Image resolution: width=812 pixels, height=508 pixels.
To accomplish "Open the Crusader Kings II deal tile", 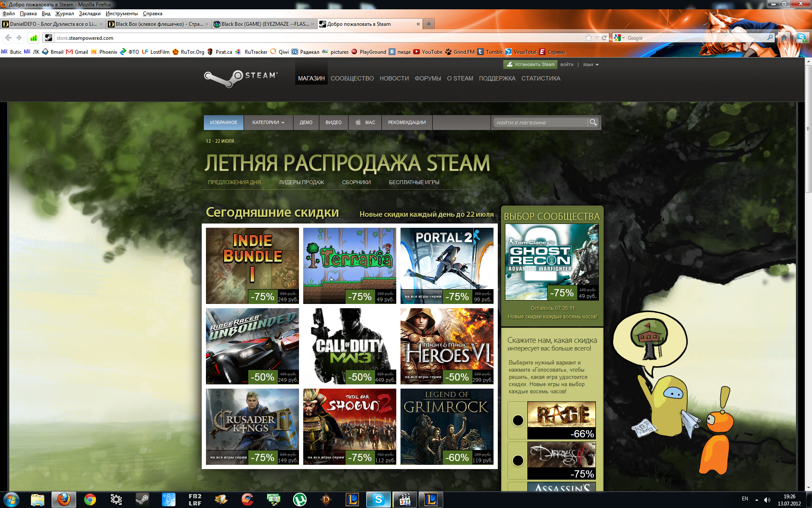I will pos(252,427).
